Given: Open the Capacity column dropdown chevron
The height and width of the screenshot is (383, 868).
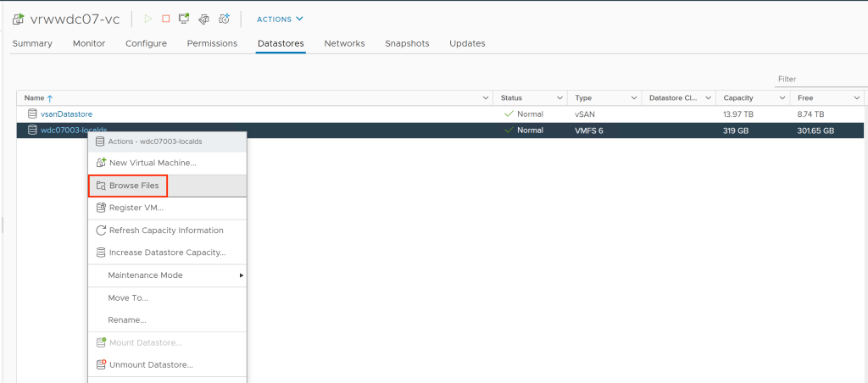Looking at the screenshot, I should [x=782, y=98].
